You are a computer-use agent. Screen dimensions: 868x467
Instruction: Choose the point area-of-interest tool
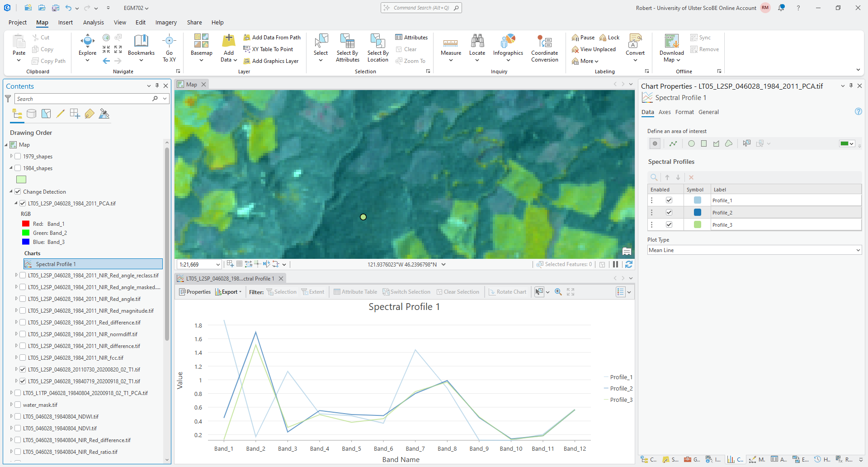point(655,143)
